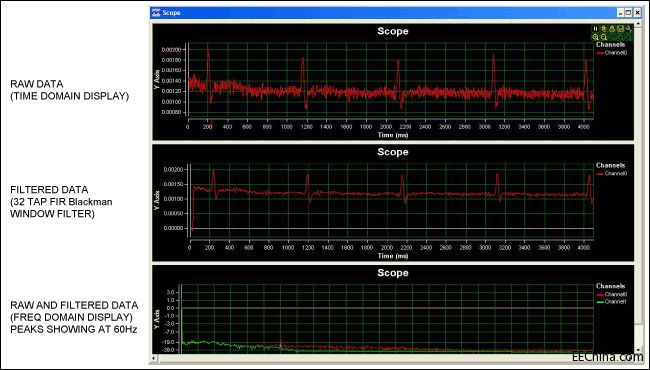Image resolution: width=650 pixels, height=370 pixels.
Task: Click the horizontal scrollbar left arrow
Action: coord(154,358)
